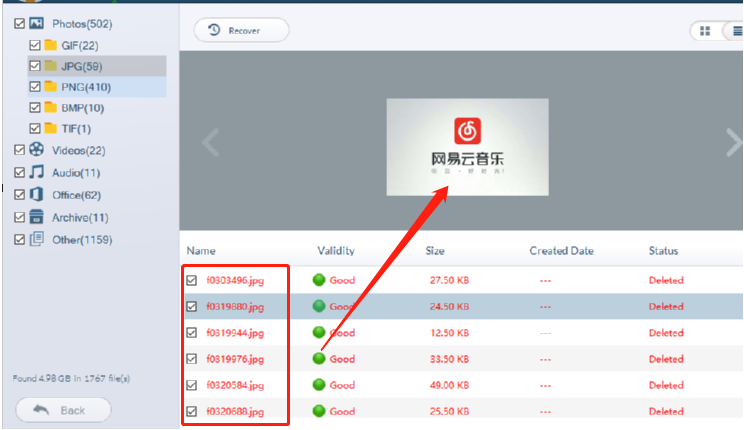The height and width of the screenshot is (430, 744).
Task: Click green validity dot for f0303496.jpg
Action: click(x=319, y=280)
